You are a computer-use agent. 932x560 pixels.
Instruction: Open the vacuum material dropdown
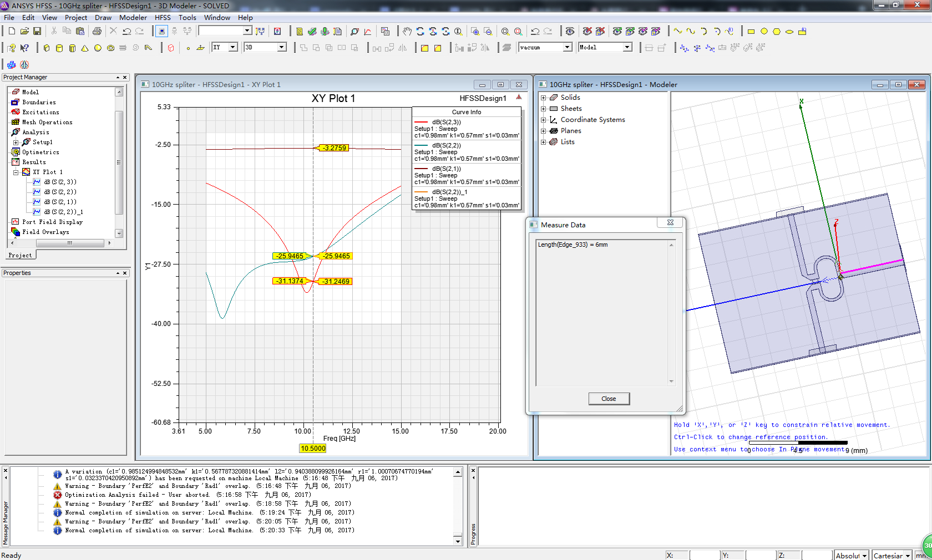[567, 48]
